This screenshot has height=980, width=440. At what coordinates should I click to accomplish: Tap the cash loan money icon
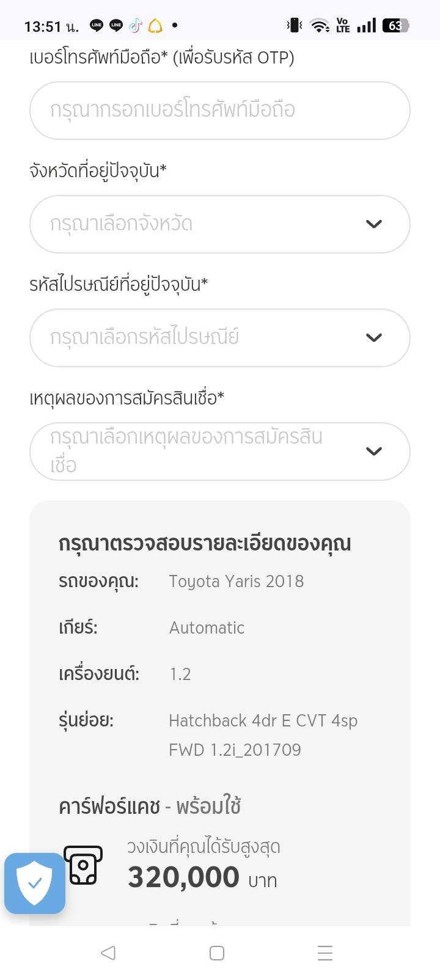pos(84,865)
